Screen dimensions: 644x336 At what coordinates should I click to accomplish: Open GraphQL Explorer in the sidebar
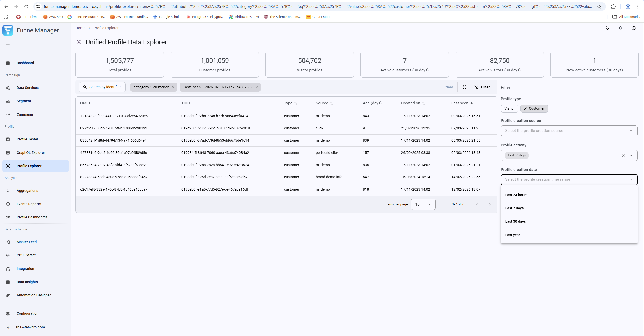pyautogui.click(x=31, y=153)
